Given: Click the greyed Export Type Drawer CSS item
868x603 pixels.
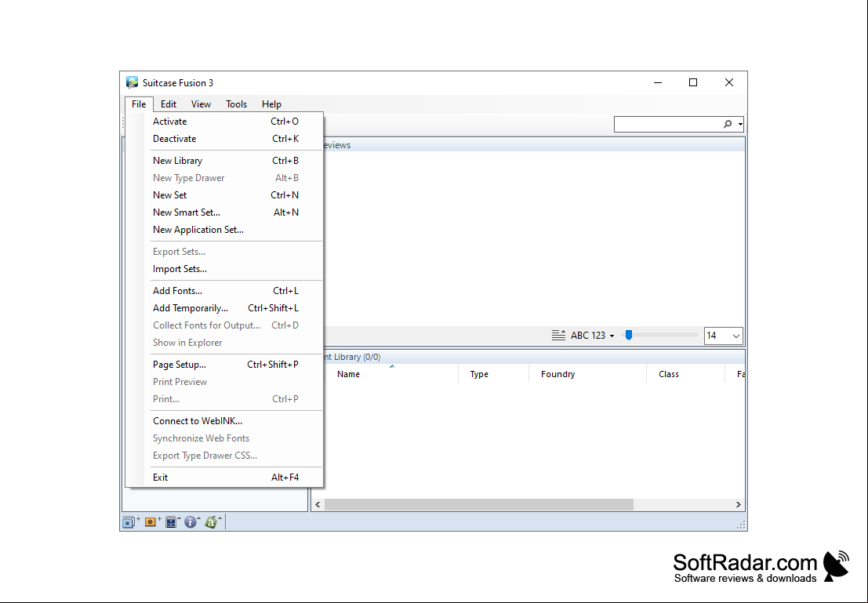Looking at the screenshot, I should tap(225, 455).
